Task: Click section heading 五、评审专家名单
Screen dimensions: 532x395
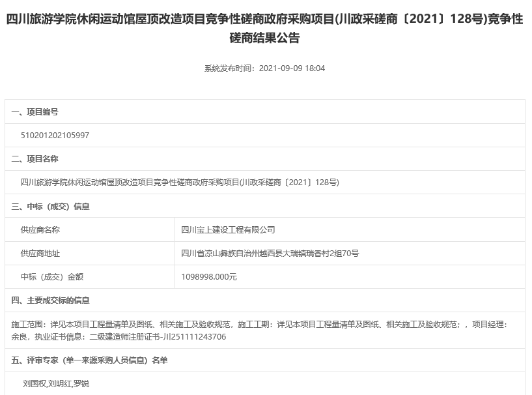Action: click(x=90, y=360)
